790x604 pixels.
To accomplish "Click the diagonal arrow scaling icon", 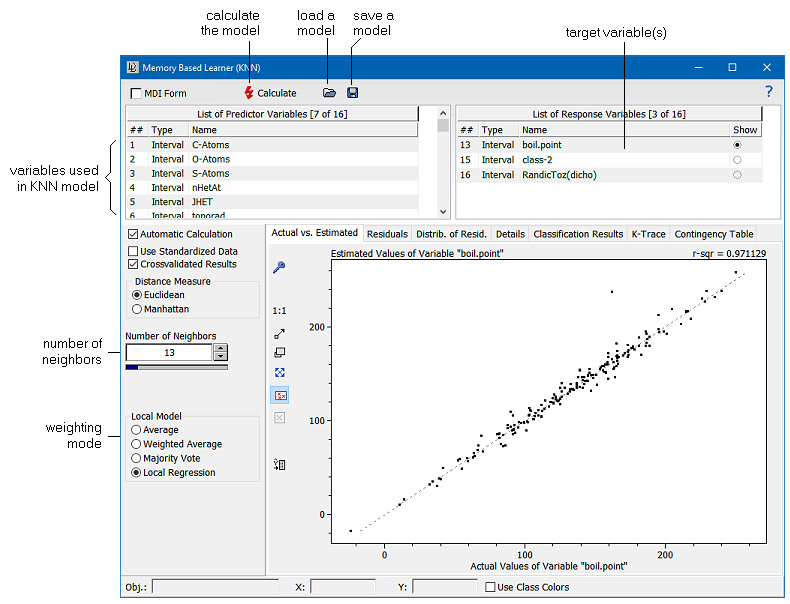I will [279, 333].
